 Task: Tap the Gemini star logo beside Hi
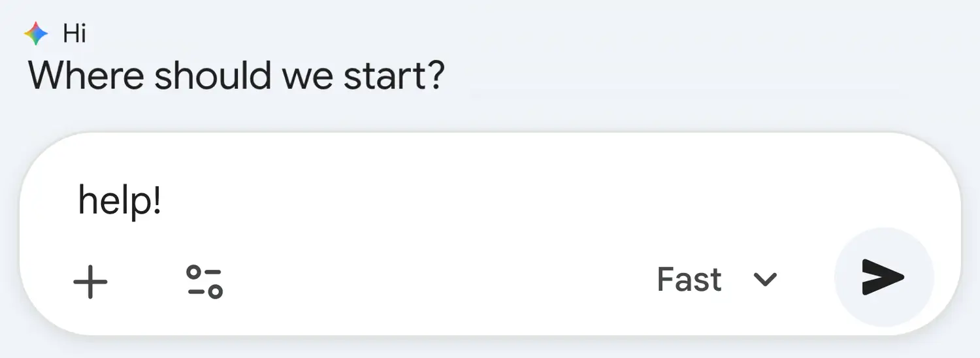click(x=36, y=33)
